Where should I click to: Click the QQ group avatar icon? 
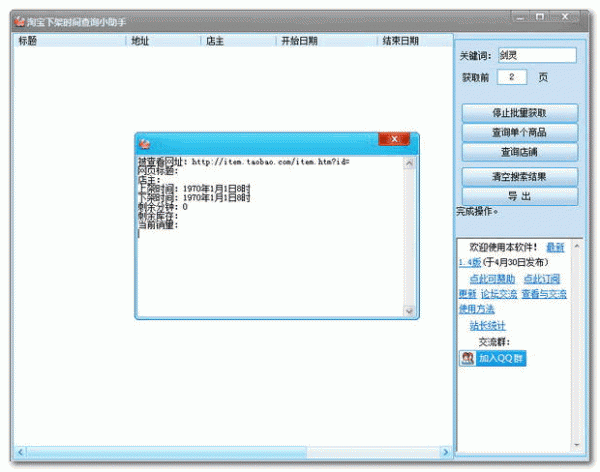point(467,358)
